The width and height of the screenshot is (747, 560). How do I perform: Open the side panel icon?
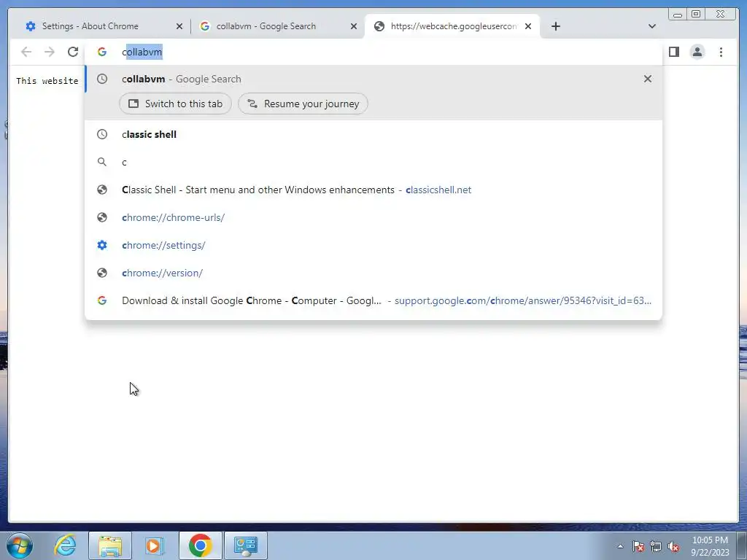pyautogui.click(x=673, y=52)
